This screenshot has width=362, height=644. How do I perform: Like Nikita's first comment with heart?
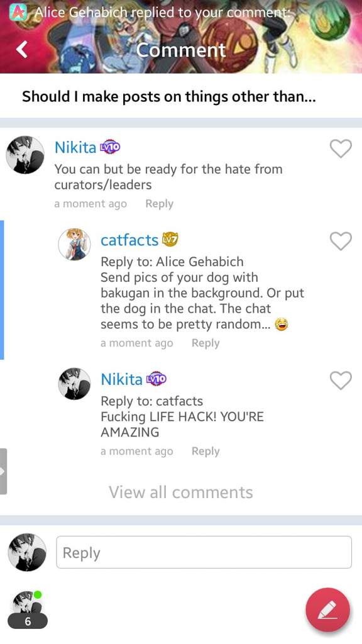point(341,148)
